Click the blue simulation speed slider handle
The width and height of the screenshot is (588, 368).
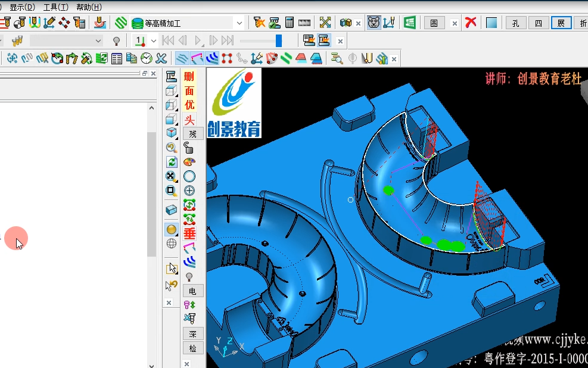click(279, 40)
